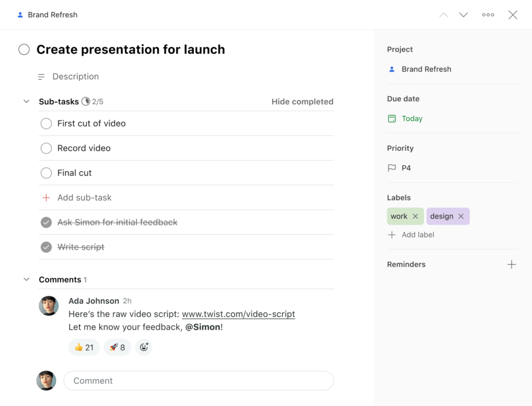Toggle completion of First cut of video
This screenshot has height=406, width=532.
pos(46,123)
